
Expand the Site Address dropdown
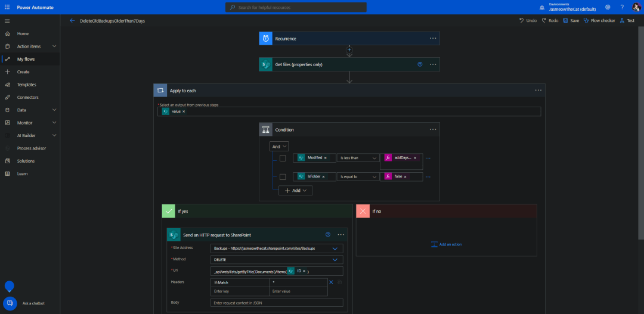(x=335, y=248)
